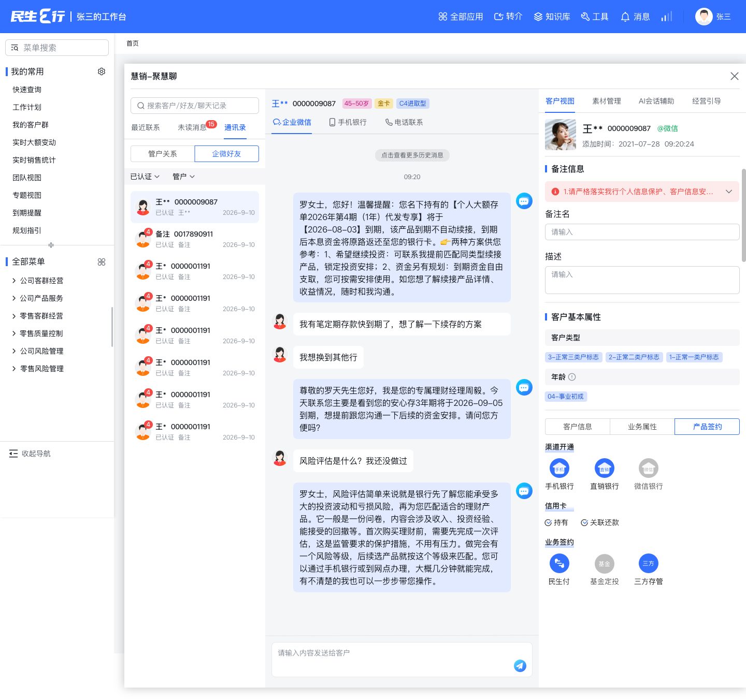Open the 全部应用 apps menu

click(x=461, y=17)
